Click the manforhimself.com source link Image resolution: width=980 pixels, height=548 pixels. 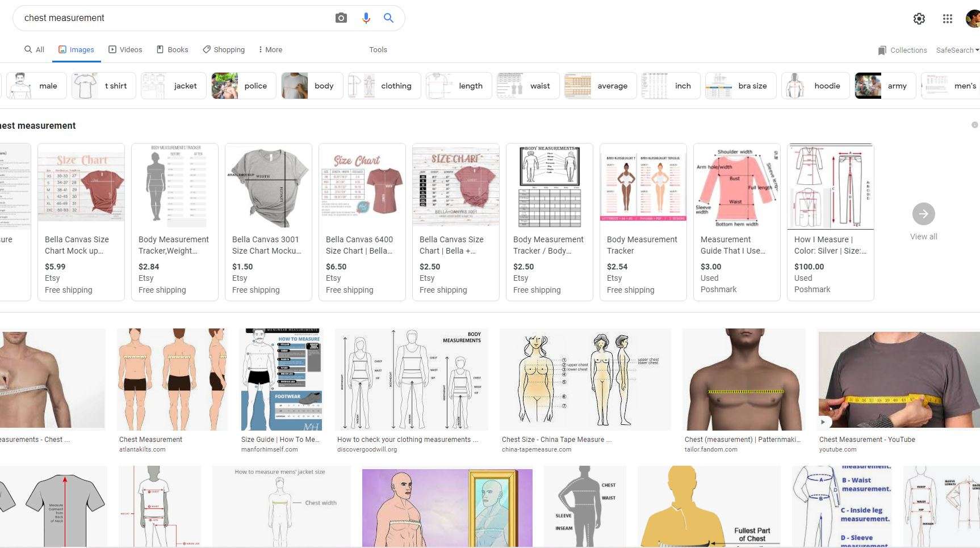[270, 449]
